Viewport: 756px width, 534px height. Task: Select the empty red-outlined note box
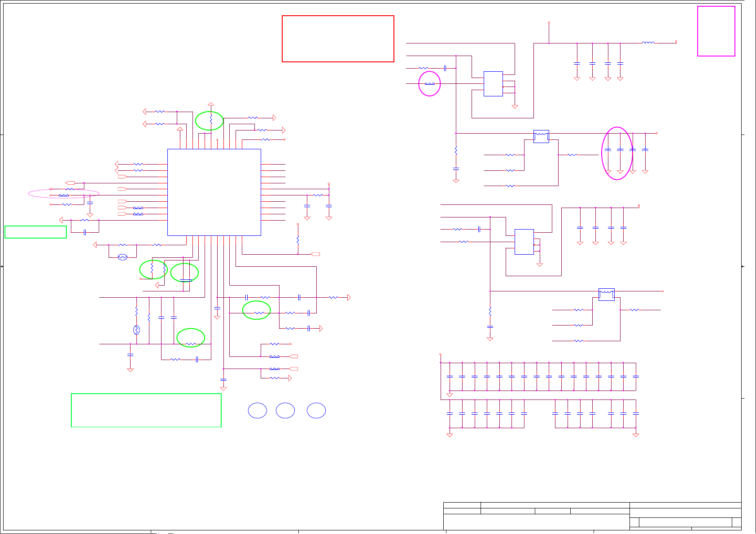coord(338,39)
